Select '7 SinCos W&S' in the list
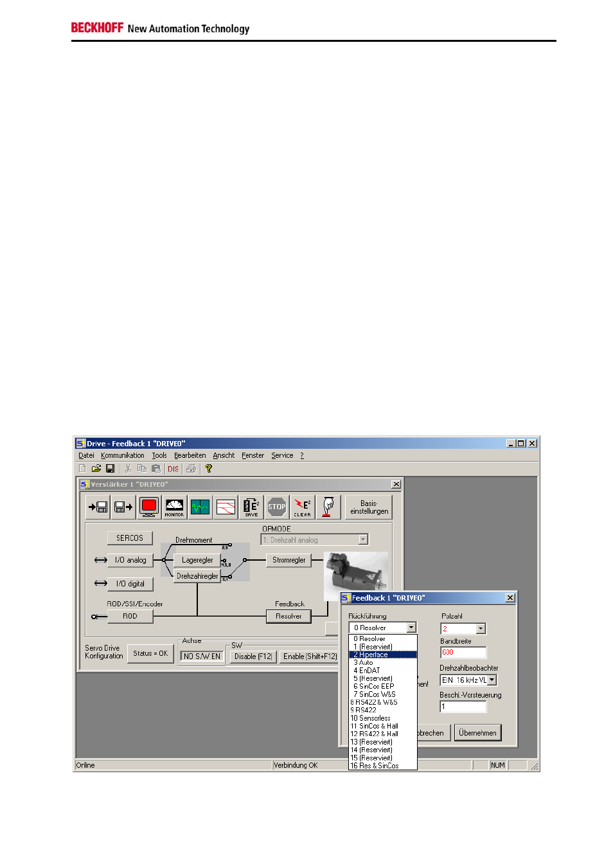This screenshot has height=868, width=613. pyautogui.click(x=383, y=694)
